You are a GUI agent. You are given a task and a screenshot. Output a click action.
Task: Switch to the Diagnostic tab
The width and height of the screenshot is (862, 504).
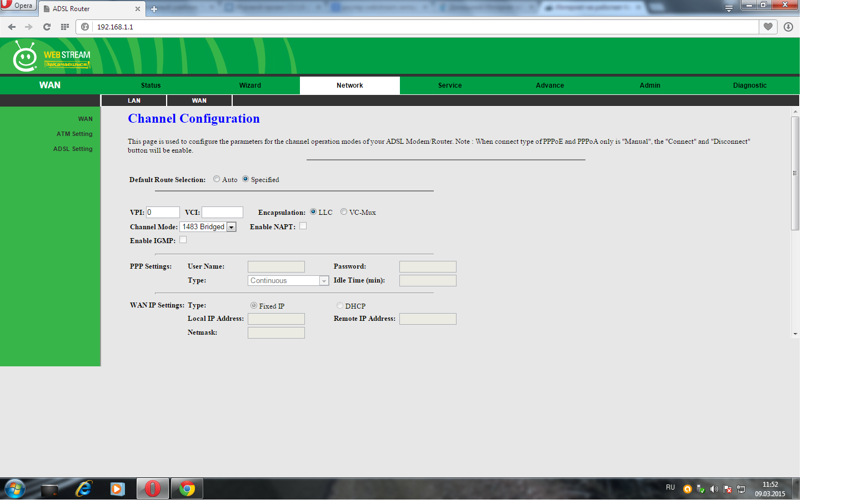(x=749, y=85)
